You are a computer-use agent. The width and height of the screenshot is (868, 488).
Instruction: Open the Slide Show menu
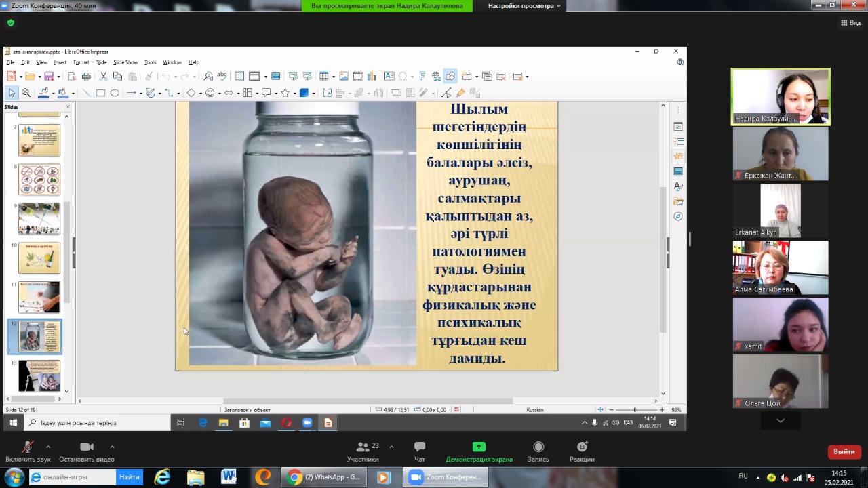click(125, 62)
